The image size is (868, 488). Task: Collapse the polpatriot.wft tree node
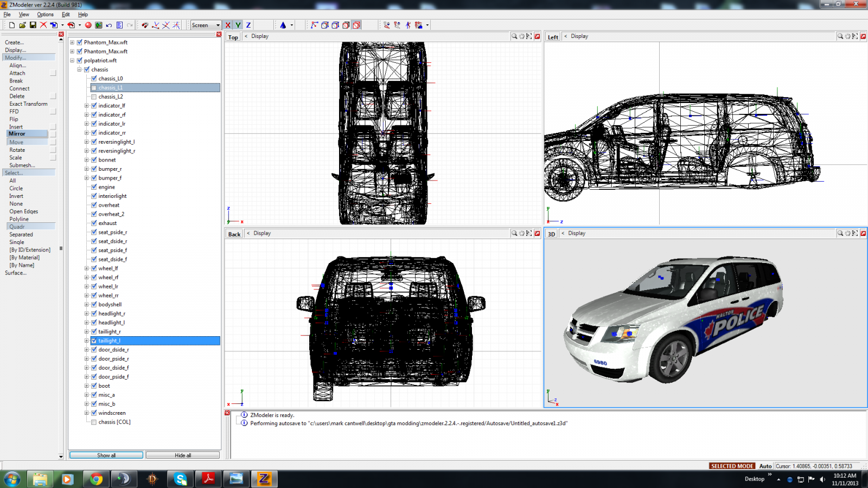point(72,61)
